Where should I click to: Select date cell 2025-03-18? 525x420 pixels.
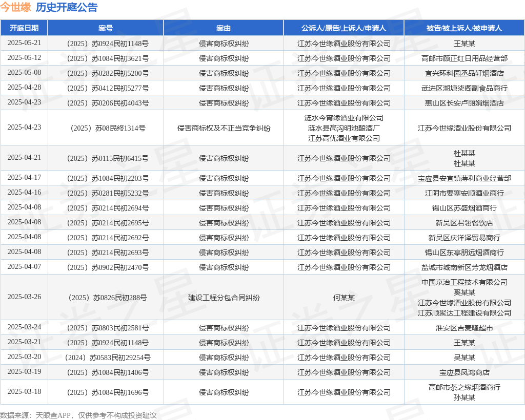(x=24, y=392)
